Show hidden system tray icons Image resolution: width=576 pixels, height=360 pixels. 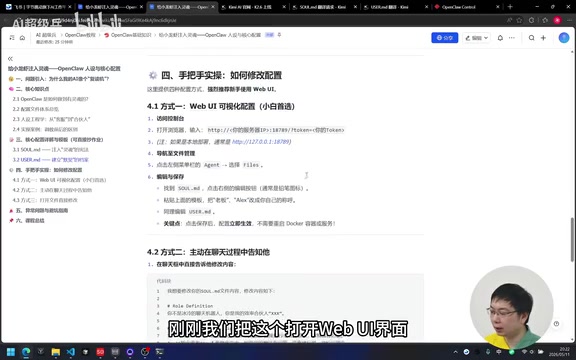tap(455, 352)
